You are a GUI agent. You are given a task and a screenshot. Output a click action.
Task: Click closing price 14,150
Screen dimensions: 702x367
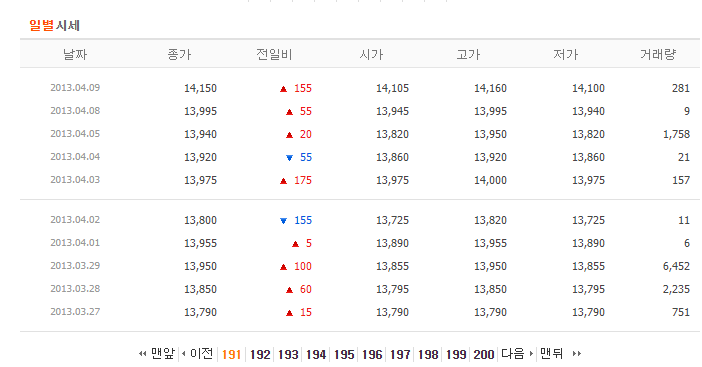coord(201,88)
